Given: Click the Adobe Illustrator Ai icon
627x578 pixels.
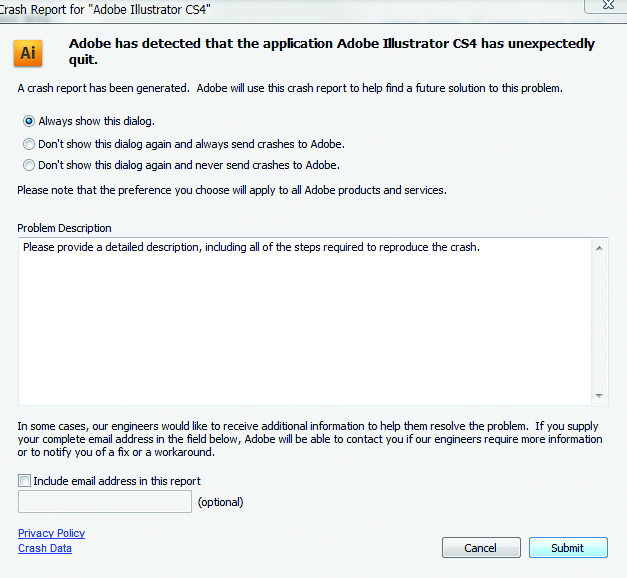Looking at the screenshot, I should pos(28,52).
